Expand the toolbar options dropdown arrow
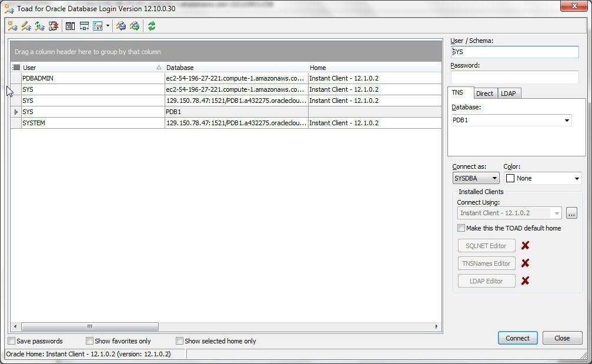The height and width of the screenshot is (364, 592). pos(108,26)
